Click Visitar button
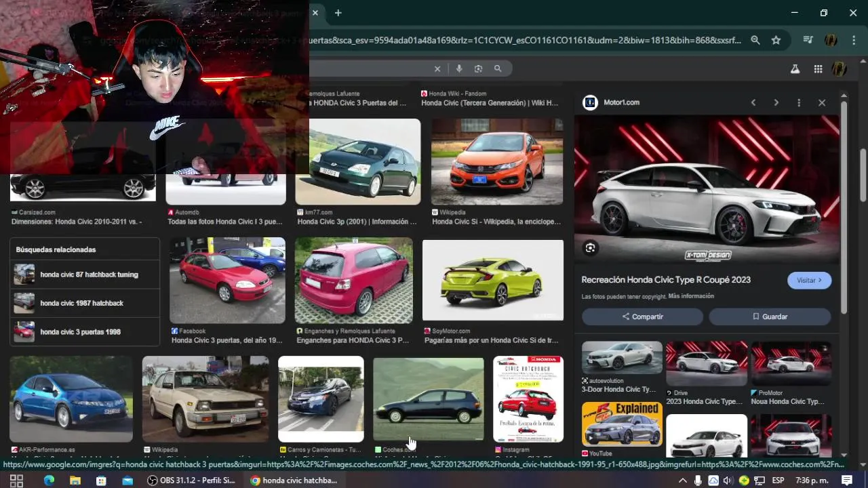 pos(809,281)
